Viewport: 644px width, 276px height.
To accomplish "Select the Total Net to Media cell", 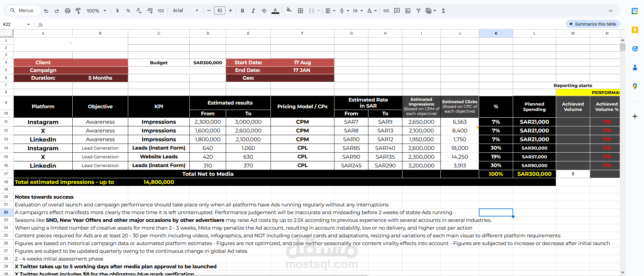I will pos(208,174).
